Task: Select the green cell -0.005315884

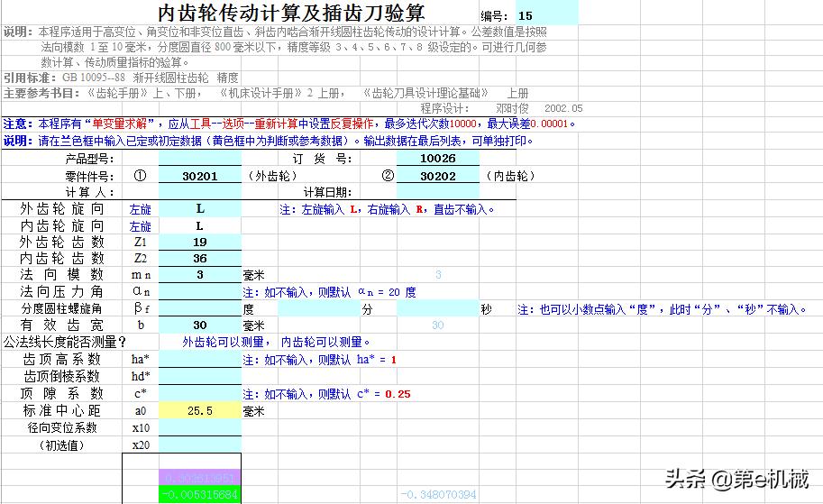Action: click(x=200, y=495)
